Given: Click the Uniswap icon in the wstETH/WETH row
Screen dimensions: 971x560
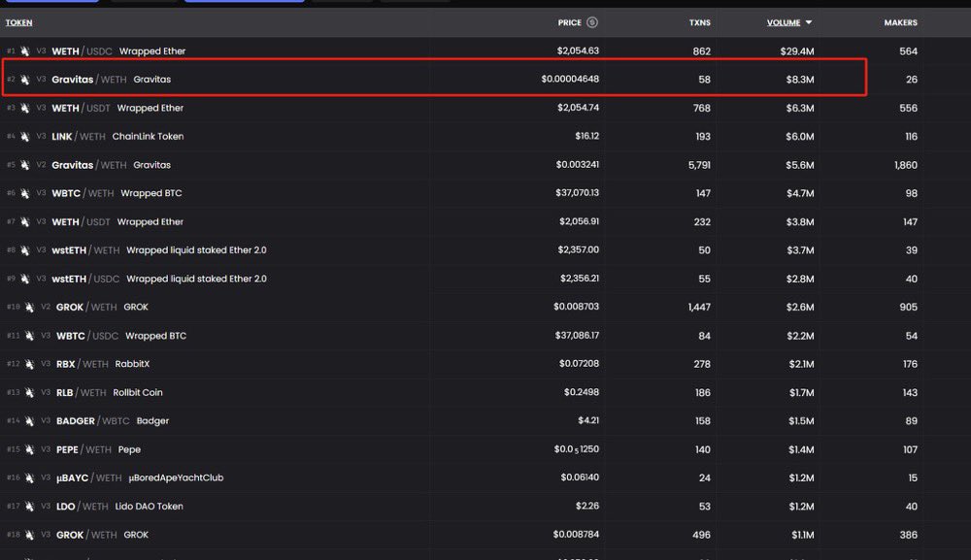Looking at the screenshot, I should [x=25, y=250].
